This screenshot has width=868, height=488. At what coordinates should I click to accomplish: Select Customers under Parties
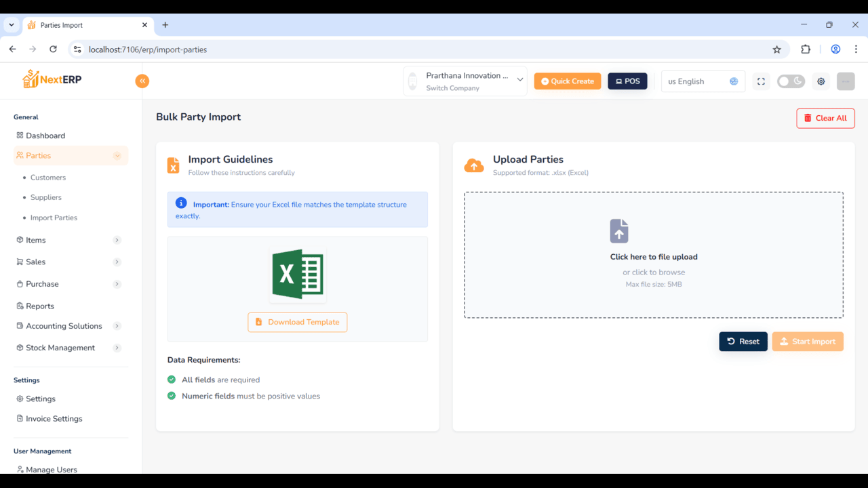click(x=47, y=177)
